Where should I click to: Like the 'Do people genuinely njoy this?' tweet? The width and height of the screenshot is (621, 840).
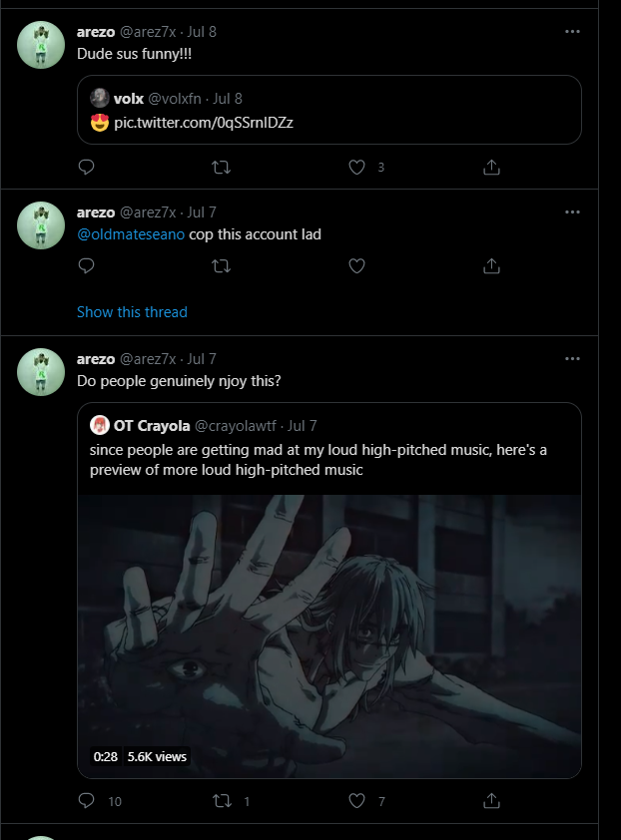(356, 800)
